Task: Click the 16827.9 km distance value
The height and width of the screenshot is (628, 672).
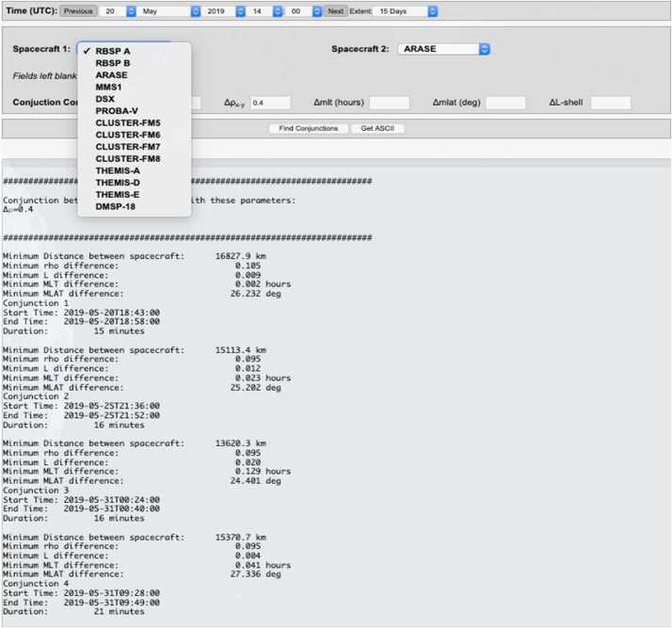Action: point(240,256)
